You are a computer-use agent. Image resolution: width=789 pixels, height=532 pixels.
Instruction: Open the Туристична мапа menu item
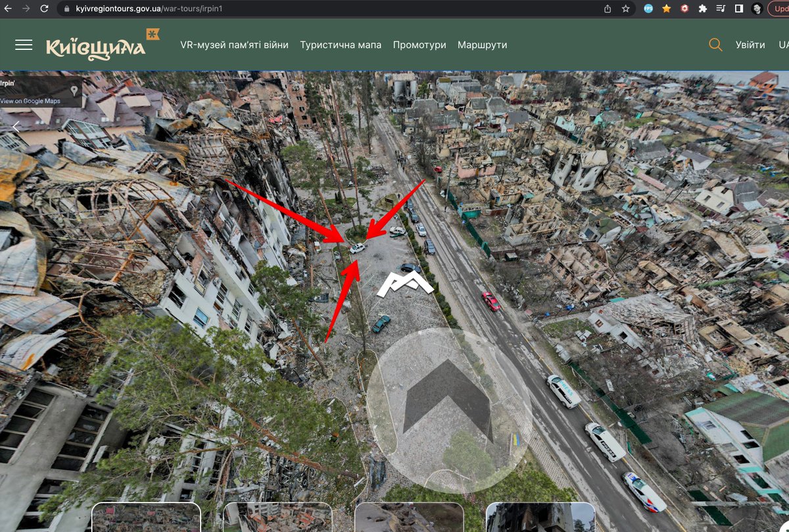click(x=341, y=45)
